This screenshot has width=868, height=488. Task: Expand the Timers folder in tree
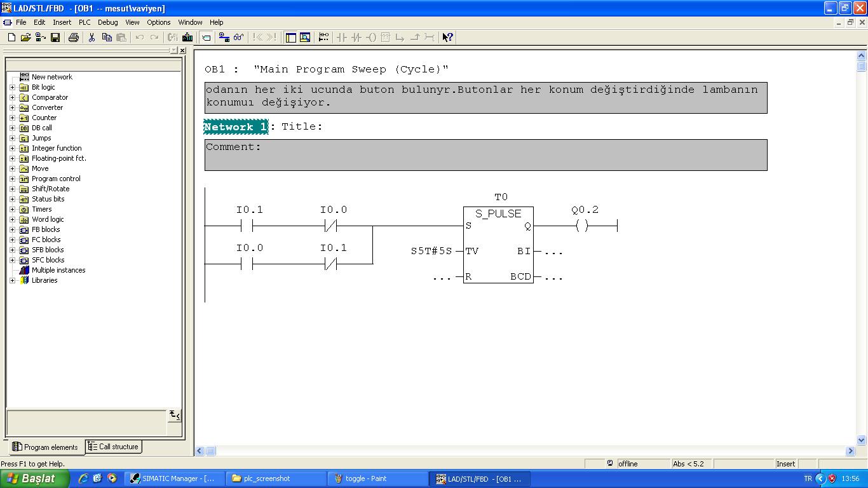pos(12,209)
